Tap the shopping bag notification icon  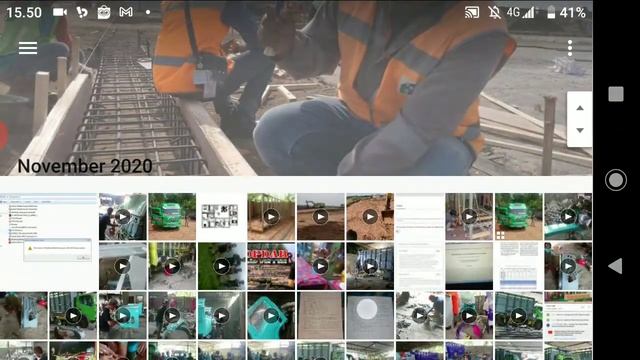pyautogui.click(x=104, y=12)
